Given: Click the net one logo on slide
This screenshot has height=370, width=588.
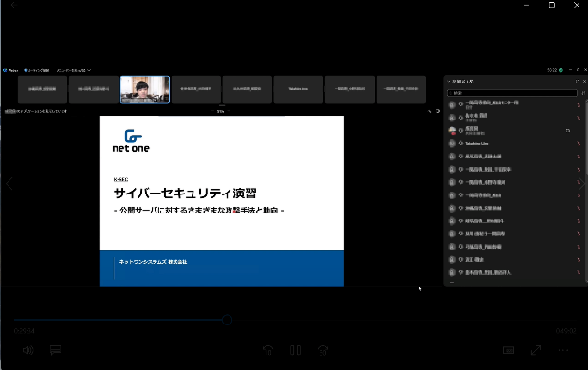Looking at the screenshot, I should pos(131,141).
